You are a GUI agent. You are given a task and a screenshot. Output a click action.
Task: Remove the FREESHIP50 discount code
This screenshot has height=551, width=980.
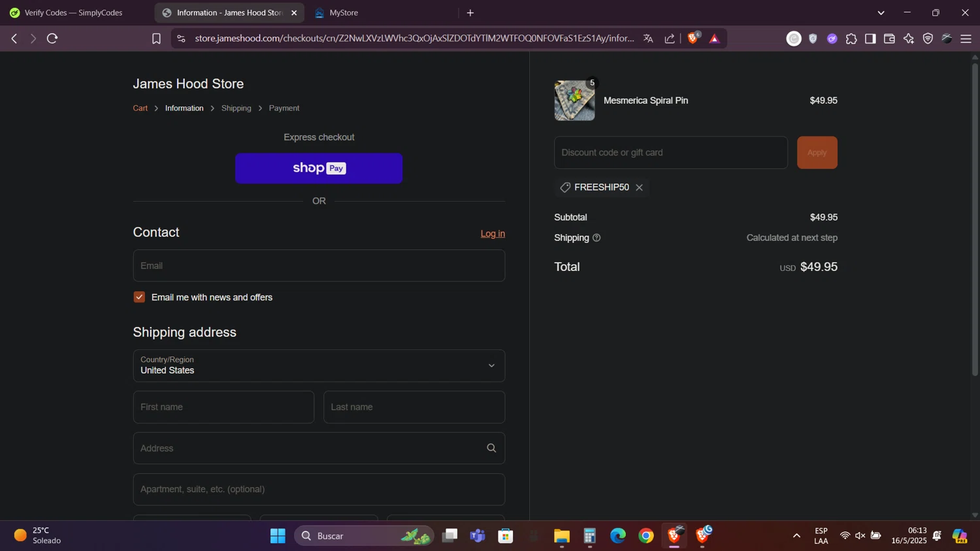click(x=639, y=187)
